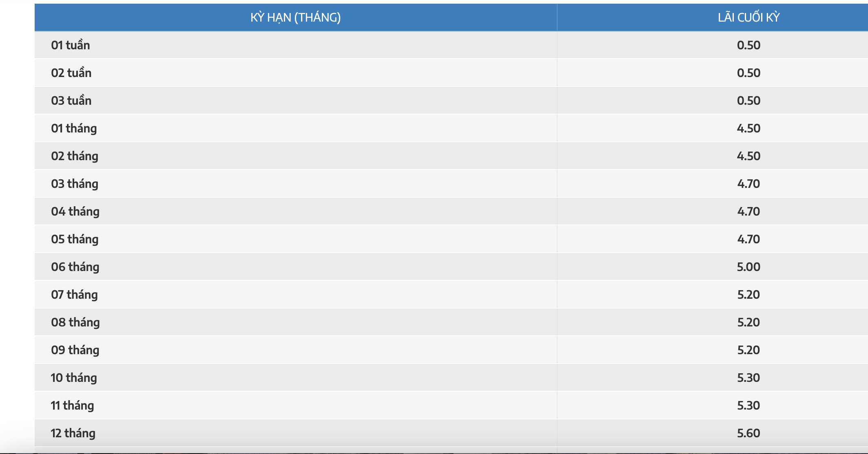868x454 pixels.
Task: Click the 4.50 rate for 01 tháng
Action: (x=748, y=128)
